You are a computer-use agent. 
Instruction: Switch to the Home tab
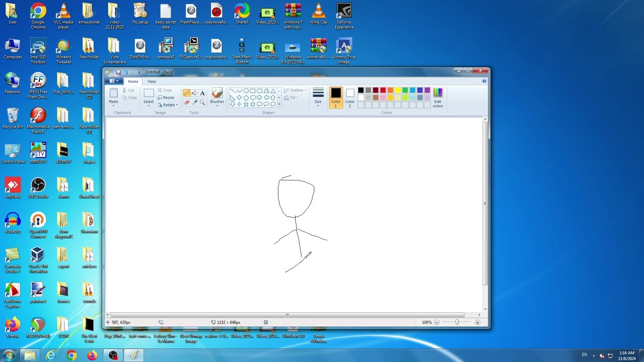pos(133,81)
